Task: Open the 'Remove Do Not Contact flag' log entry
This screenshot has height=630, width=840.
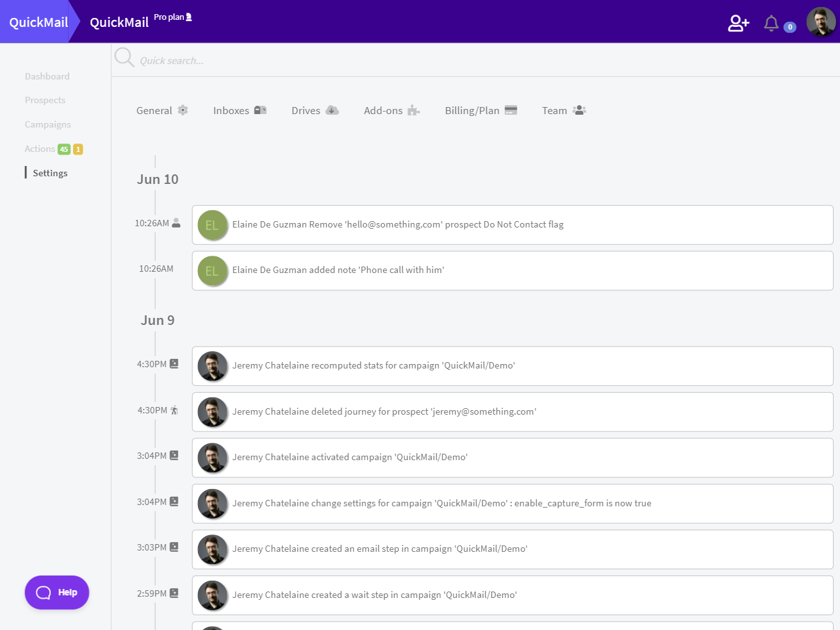Action: click(x=513, y=225)
